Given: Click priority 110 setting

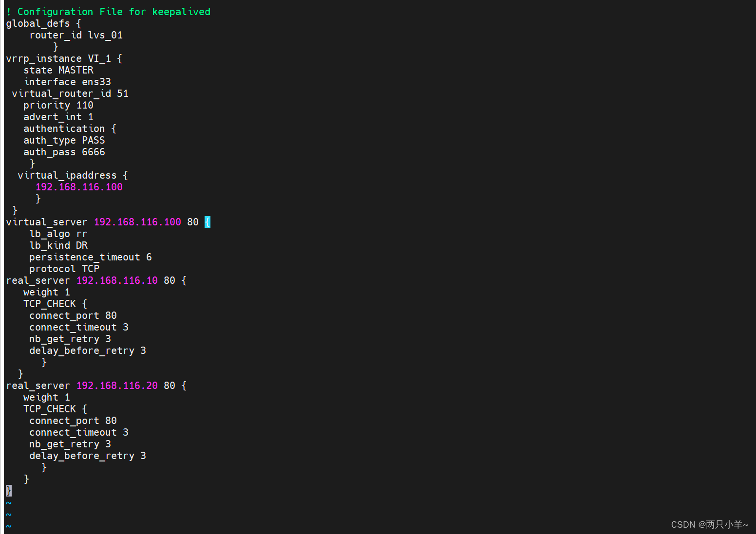Looking at the screenshot, I should pyautogui.click(x=58, y=105).
